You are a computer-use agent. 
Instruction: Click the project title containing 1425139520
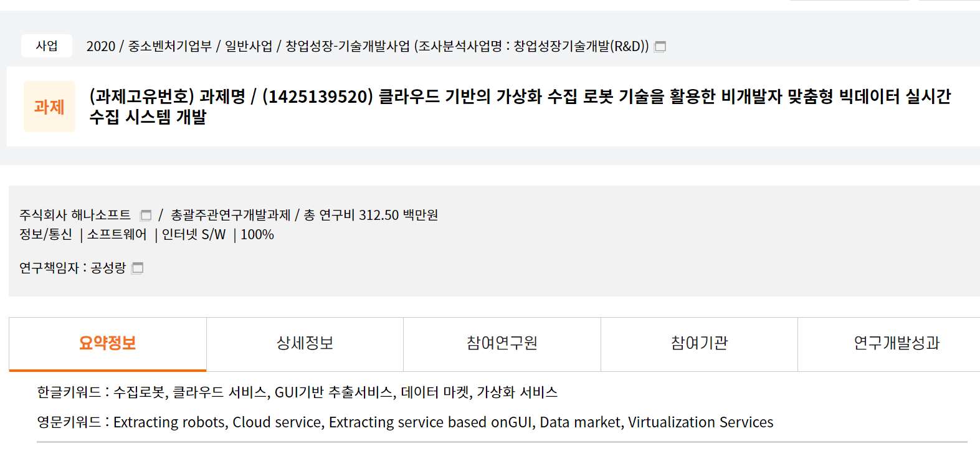click(520, 107)
